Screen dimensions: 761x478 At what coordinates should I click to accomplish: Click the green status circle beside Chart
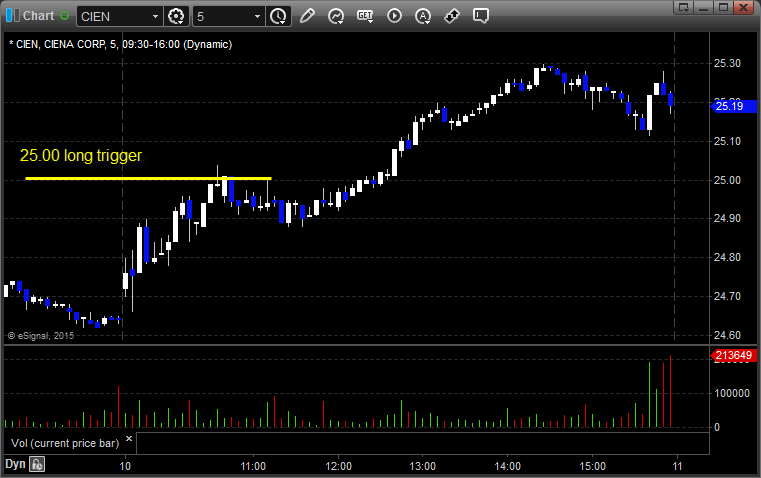[x=64, y=16]
